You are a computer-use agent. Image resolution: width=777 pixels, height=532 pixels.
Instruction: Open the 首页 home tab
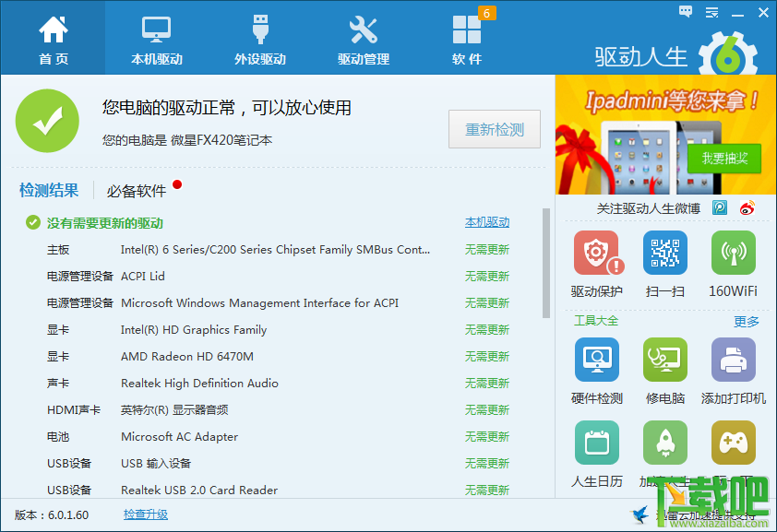53,38
